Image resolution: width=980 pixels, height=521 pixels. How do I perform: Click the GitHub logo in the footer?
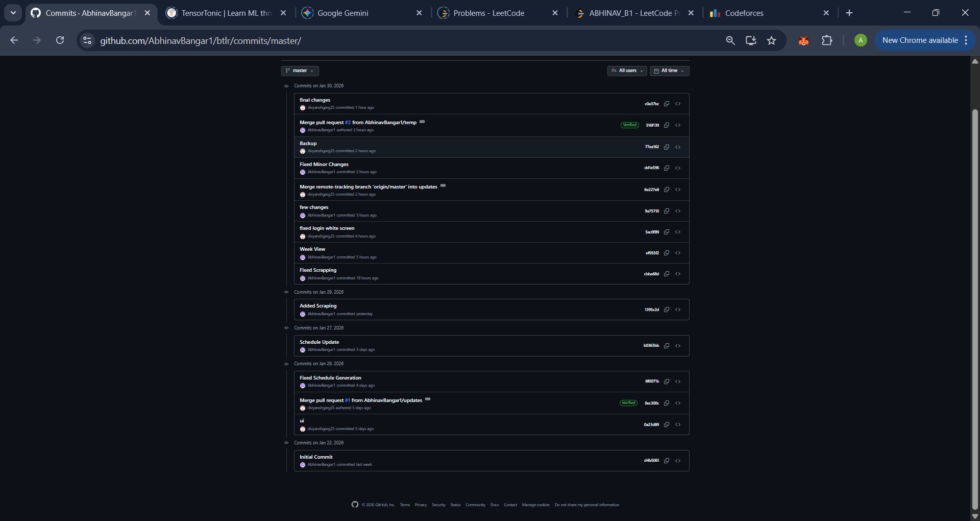[355, 505]
